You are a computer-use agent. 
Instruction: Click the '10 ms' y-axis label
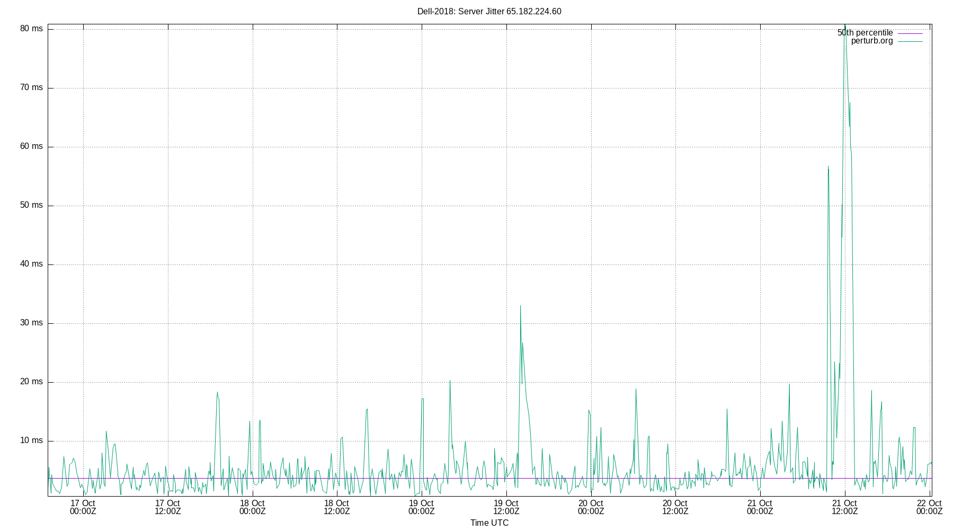(31, 440)
